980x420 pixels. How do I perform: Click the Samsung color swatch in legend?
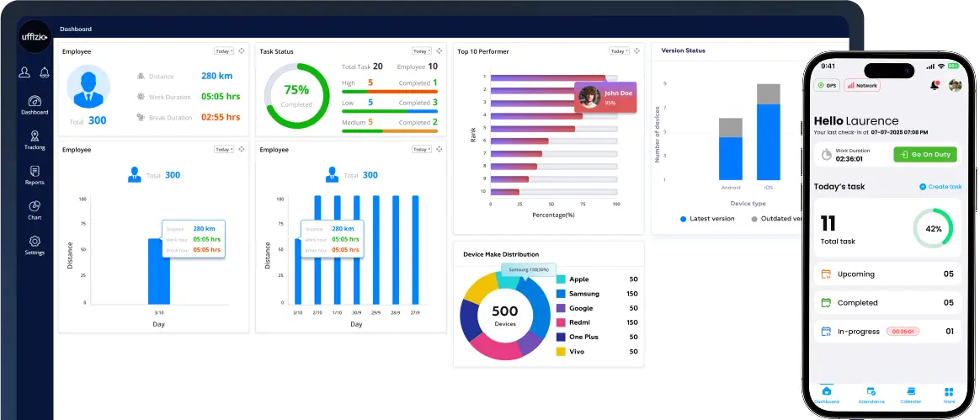coord(561,294)
